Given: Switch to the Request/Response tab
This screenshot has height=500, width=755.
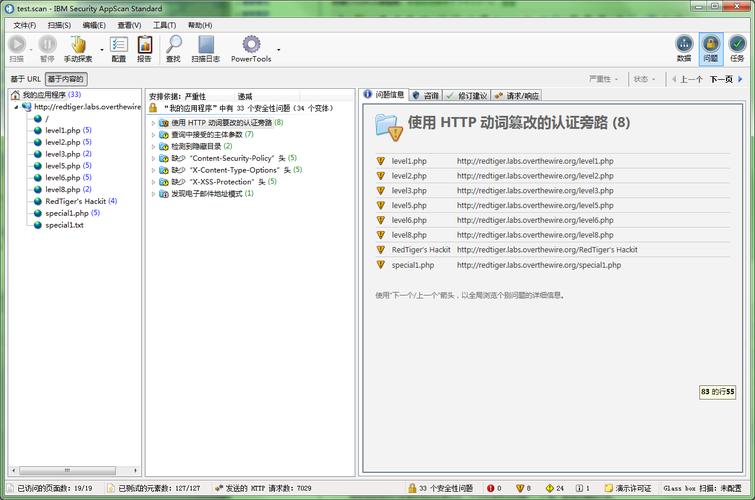Looking at the screenshot, I should tap(516, 96).
